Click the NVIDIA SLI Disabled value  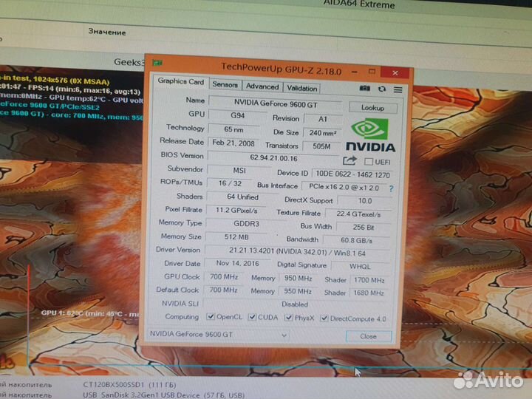296,304
